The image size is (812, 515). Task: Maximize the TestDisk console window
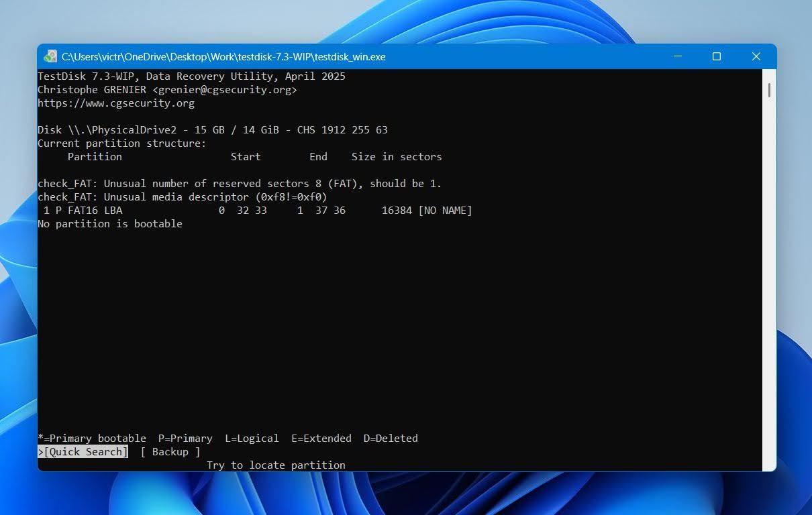(x=716, y=56)
